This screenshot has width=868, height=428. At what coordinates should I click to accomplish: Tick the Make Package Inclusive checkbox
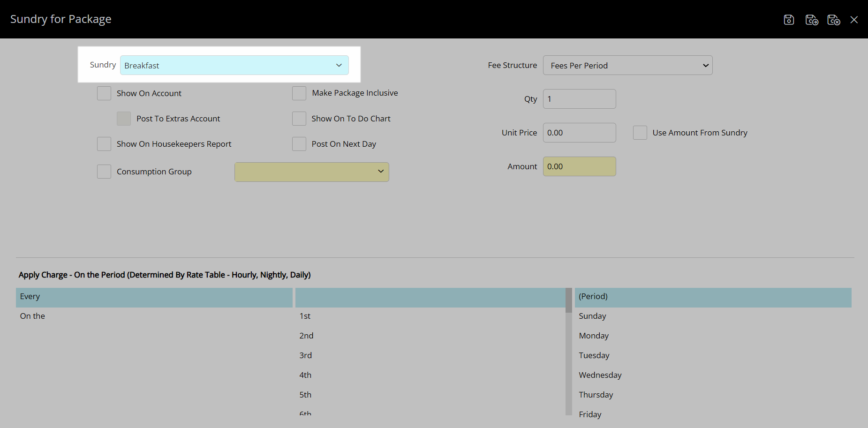tap(299, 93)
